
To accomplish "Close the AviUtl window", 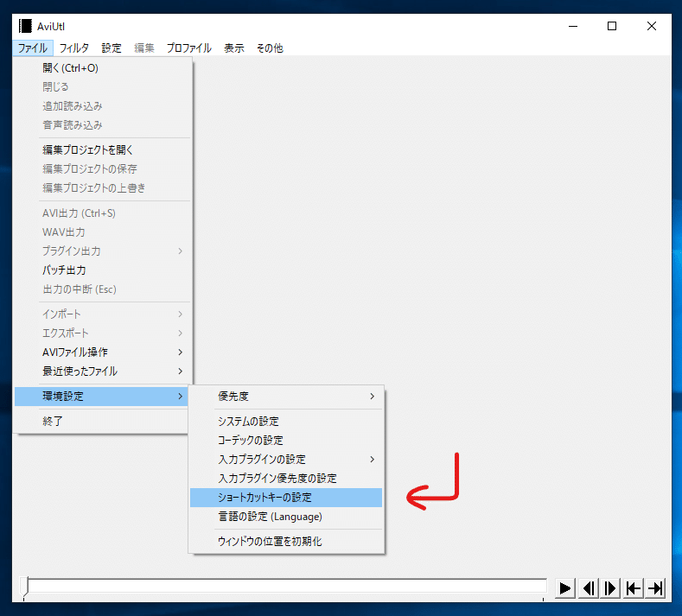I will 652,26.
